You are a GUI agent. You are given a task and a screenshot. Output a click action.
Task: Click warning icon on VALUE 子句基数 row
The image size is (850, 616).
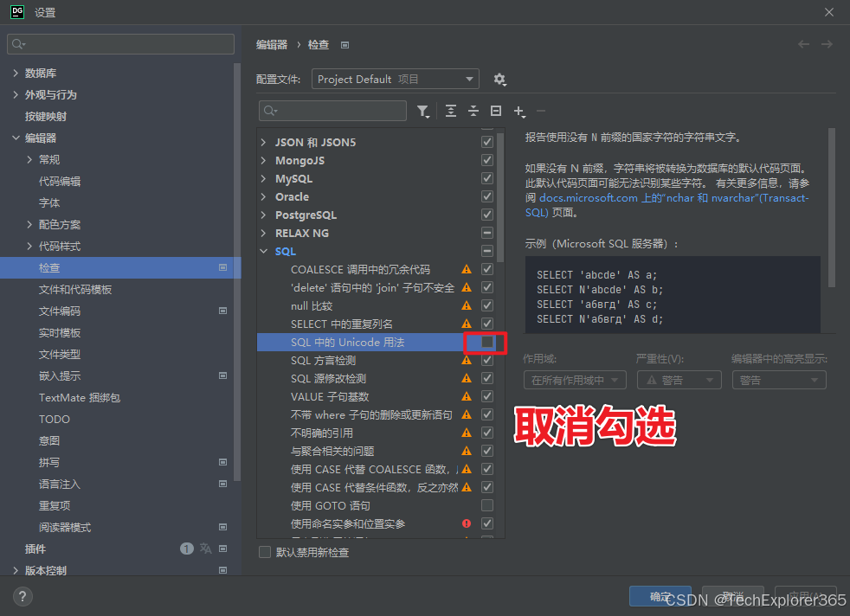pyautogui.click(x=467, y=396)
